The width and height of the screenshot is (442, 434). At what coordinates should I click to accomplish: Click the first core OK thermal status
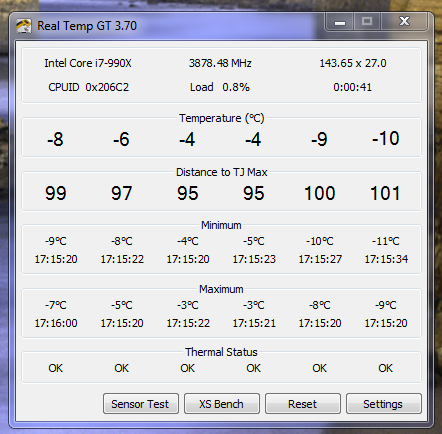coord(55,368)
